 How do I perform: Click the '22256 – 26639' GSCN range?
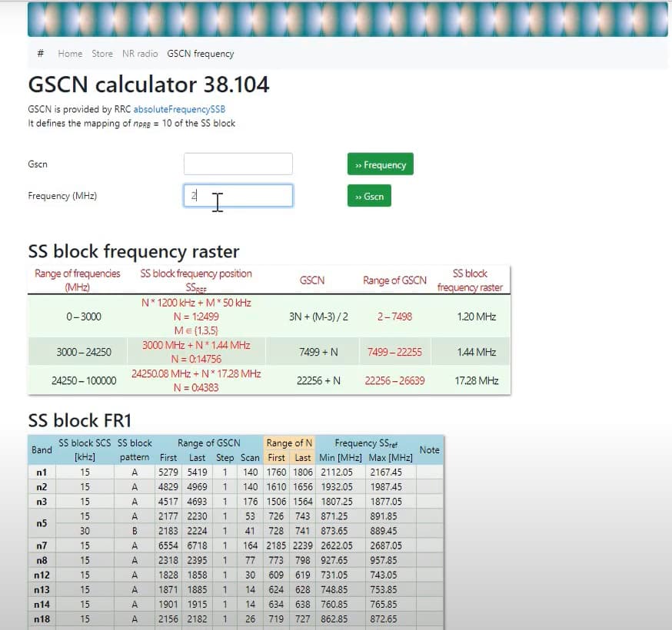pyautogui.click(x=394, y=380)
